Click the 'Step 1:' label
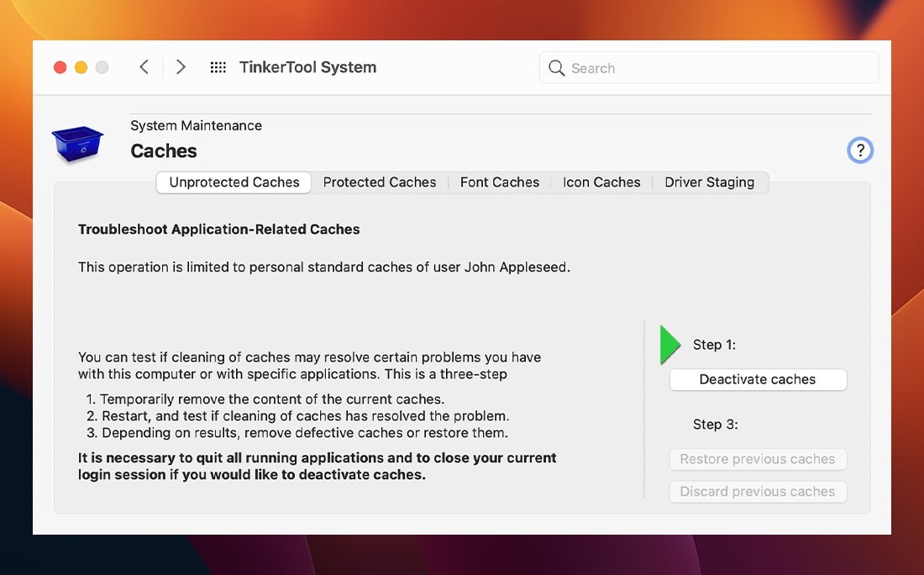This screenshot has width=924, height=575. coord(714,345)
